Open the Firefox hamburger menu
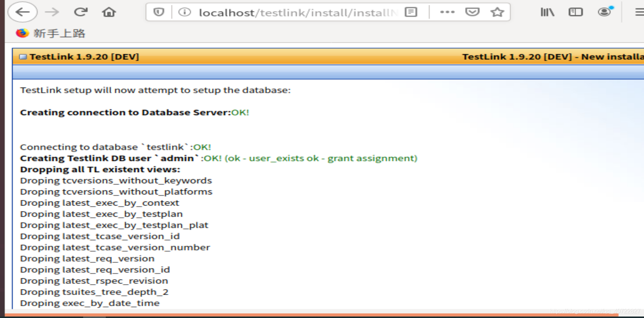The image size is (644, 318). point(639,12)
